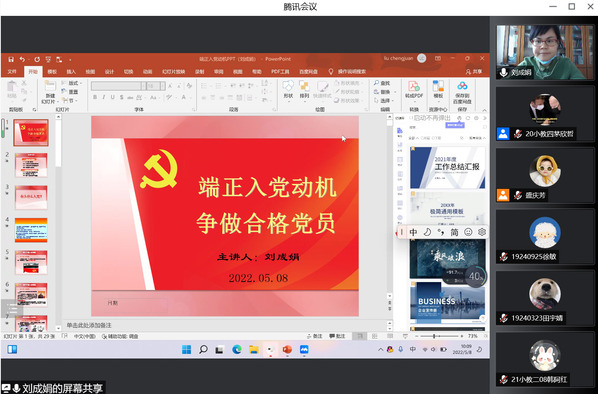The image size is (598, 394).
Task: Toggle Italic formatting in the font group
Action: pyautogui.click(x=104, y=97)
